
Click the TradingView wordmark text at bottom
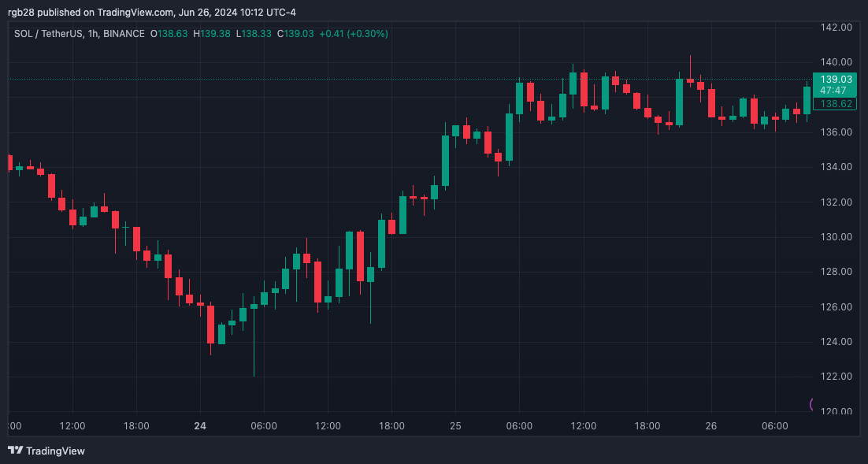[55, 451]
